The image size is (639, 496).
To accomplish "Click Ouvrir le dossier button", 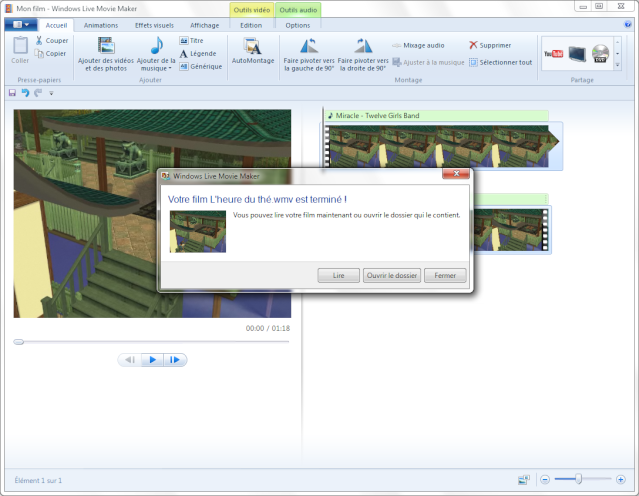I will [x=392, y=276].
